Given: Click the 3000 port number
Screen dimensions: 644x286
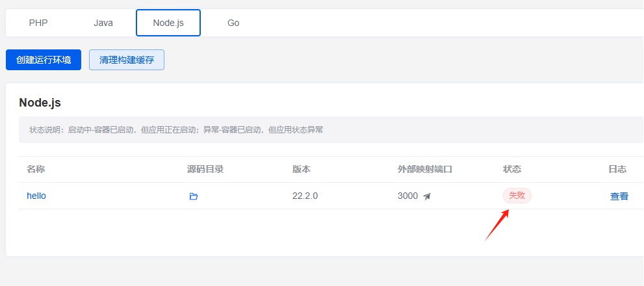Looking at the screenshot, I should (x=408, y=196).
